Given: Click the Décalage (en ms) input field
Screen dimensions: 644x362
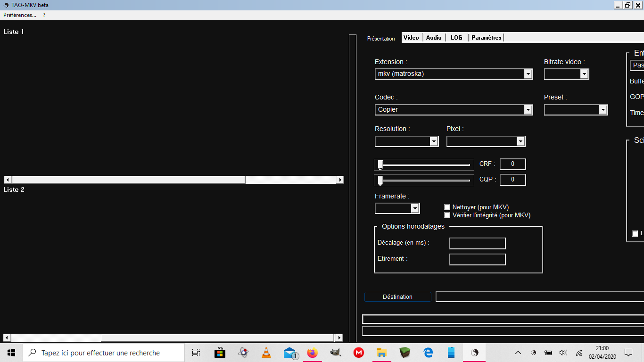Looking at the screenshot, I should point(477,243).
